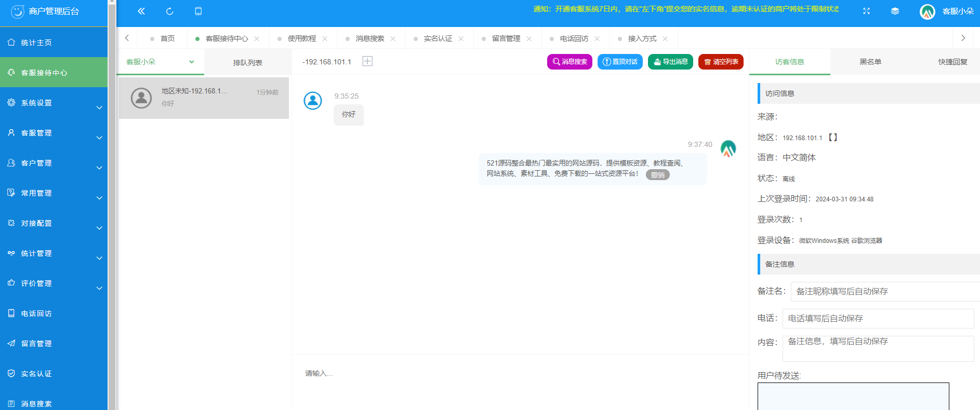Collapse sidebar with the double-chevron icon
980x410 pixels.
coord(141,11)
